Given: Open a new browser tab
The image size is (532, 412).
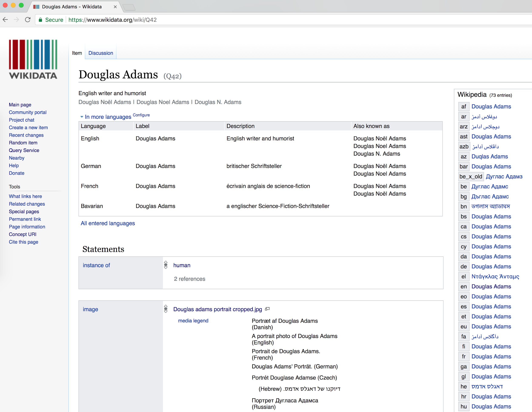Looking at the screenshot, I should pyautogui.click(x=129, y=7).
